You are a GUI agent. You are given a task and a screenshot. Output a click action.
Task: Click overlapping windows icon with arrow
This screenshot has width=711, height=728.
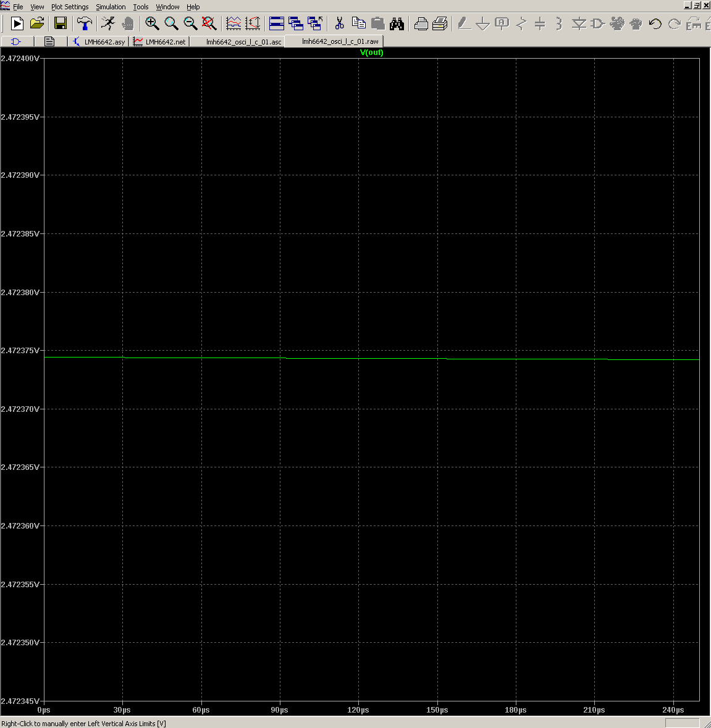pos(315,23)
